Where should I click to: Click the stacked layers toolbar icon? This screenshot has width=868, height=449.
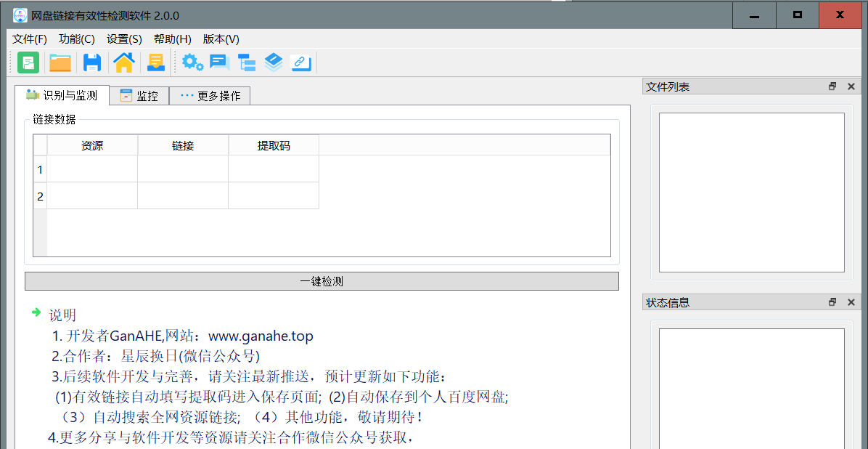(274, 63)
